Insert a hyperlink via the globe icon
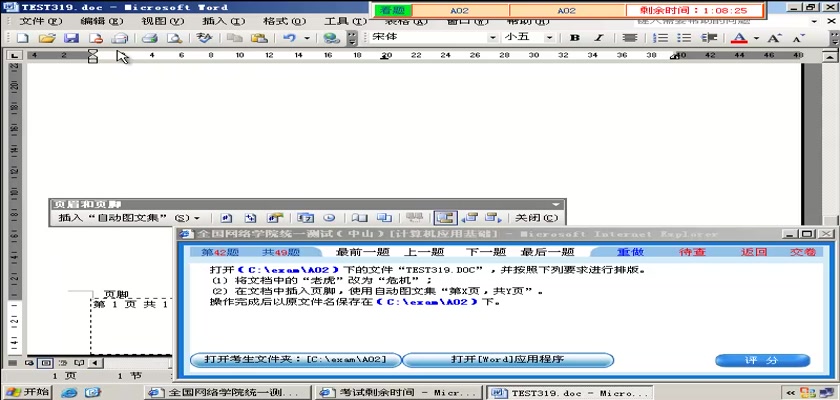The image size is (840, 400). (x=332, y=38)
